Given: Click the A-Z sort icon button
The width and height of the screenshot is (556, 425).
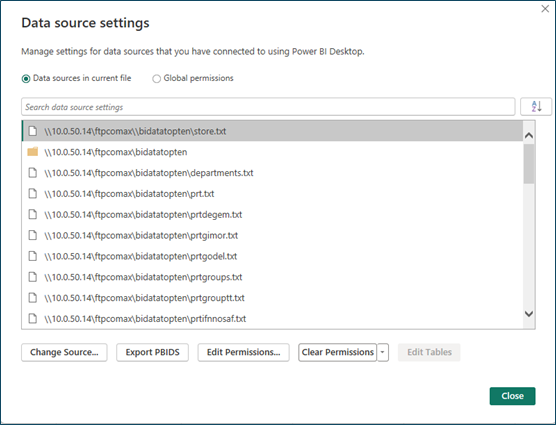Looking at the screenshot, I should 536,107.
